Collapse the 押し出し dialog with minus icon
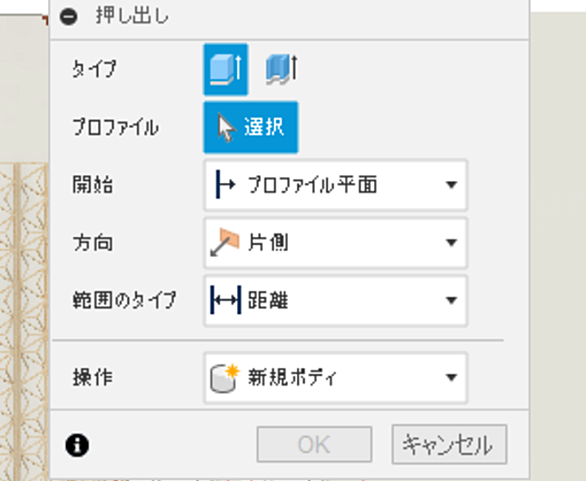Viewport: 586px width, 481px height. point(69,17)
